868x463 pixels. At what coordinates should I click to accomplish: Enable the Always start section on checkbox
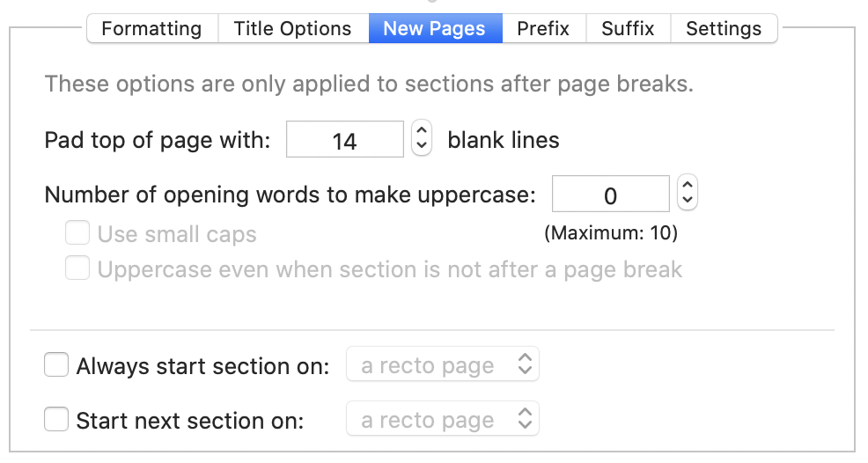(56, 365)
